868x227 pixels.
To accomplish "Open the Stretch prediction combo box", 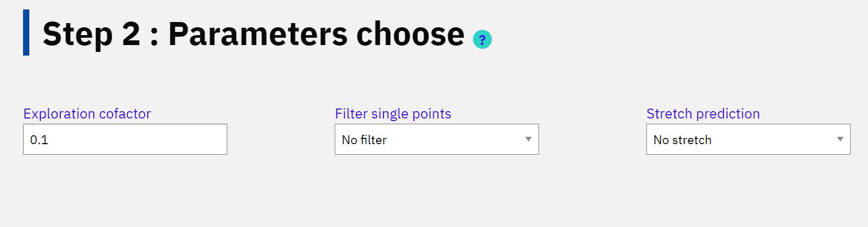I will click(748, 139).
